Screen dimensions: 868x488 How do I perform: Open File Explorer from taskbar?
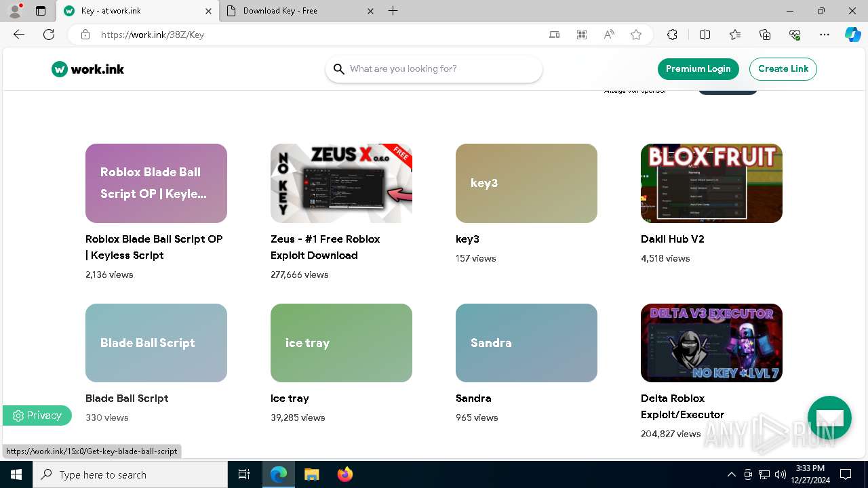pos(311,474)
